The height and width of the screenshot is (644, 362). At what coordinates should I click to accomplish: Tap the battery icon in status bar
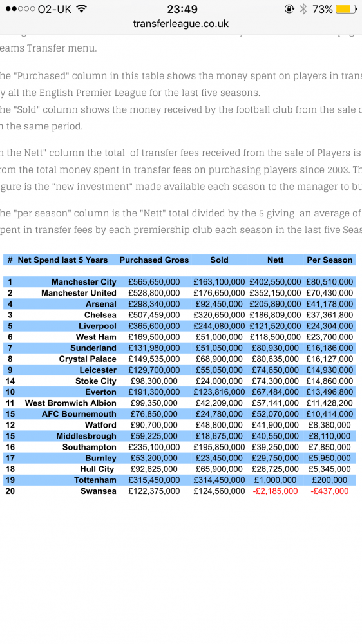346,9
